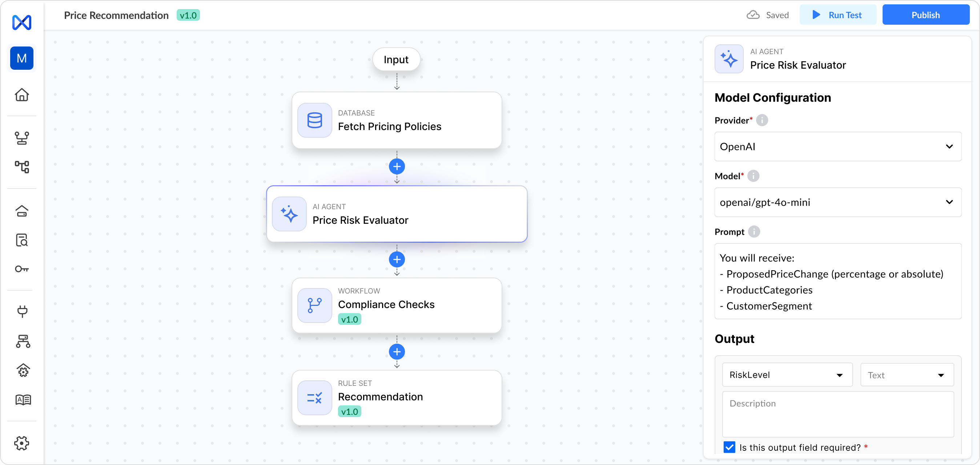The height and width of the screenshot is (465, 980).
Task: Open the book documentation icon in sidebar
Action: point(23,400)
